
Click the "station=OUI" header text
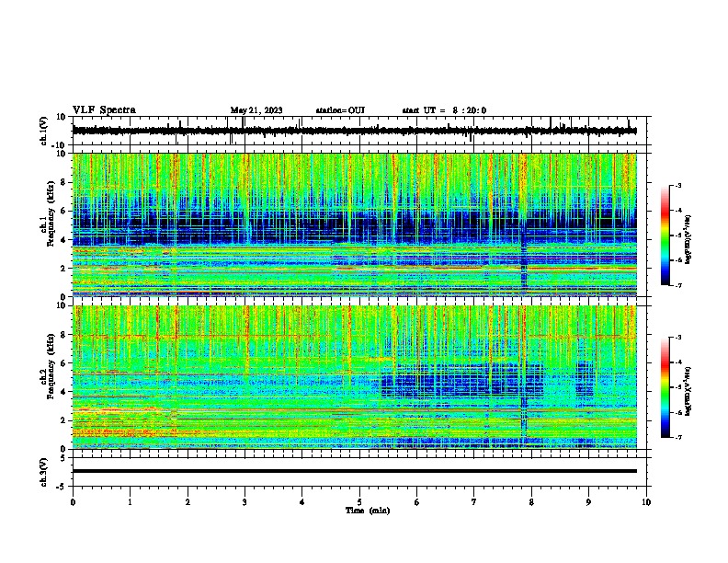pos(340,110)
